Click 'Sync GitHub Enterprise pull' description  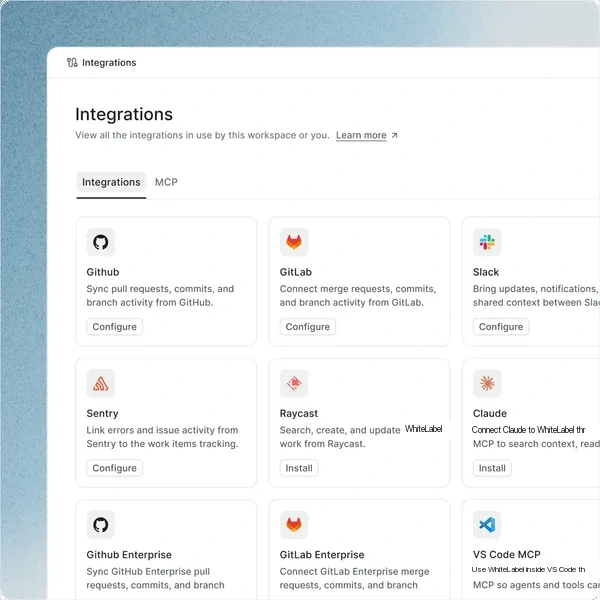pyautogui.click(x=155, y=578)
